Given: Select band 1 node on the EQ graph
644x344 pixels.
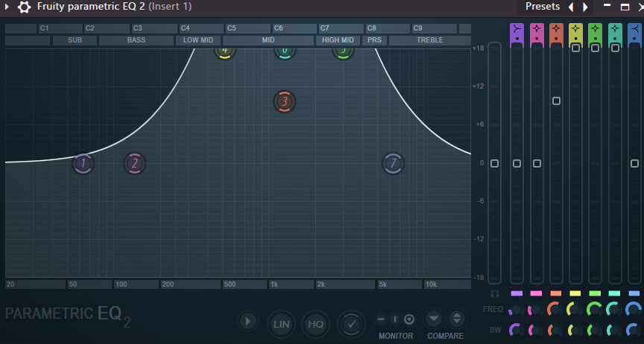Looking at the screenshot, I should point(83,163).
